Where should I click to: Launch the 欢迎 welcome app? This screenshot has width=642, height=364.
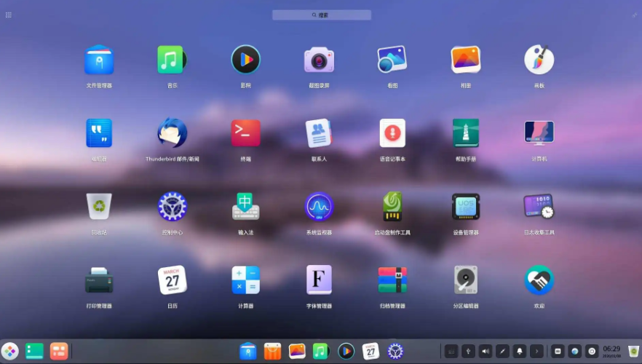(539, 280)
